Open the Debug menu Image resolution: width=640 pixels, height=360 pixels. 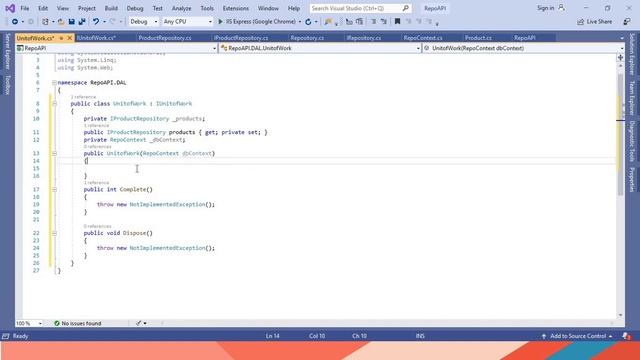pyautogui.click(x=135, y=8)
